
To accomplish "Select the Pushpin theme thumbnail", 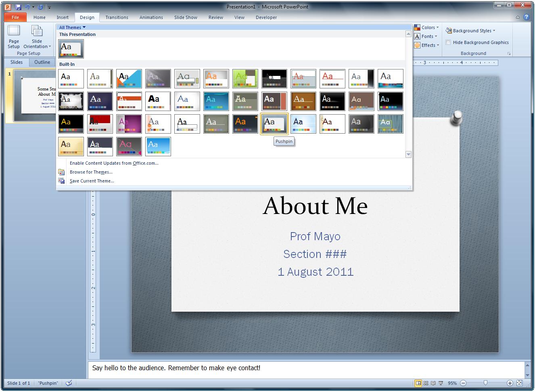I will click(x=274, y=124).
